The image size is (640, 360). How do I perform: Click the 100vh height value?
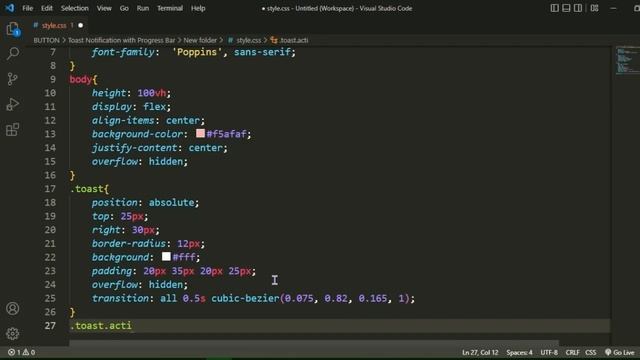(152, 93)
